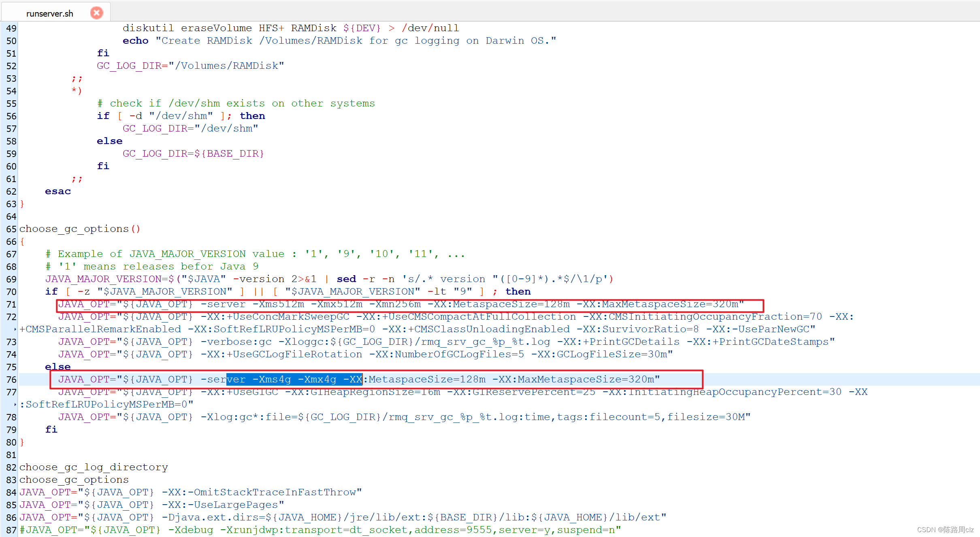Click the CSDN watermark text at bottom right

[x=945, y=530]
